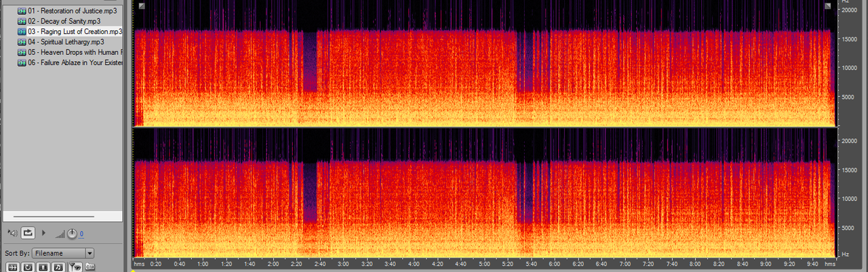
Task: Play the selected file preview
Action: tap(44, 233)
